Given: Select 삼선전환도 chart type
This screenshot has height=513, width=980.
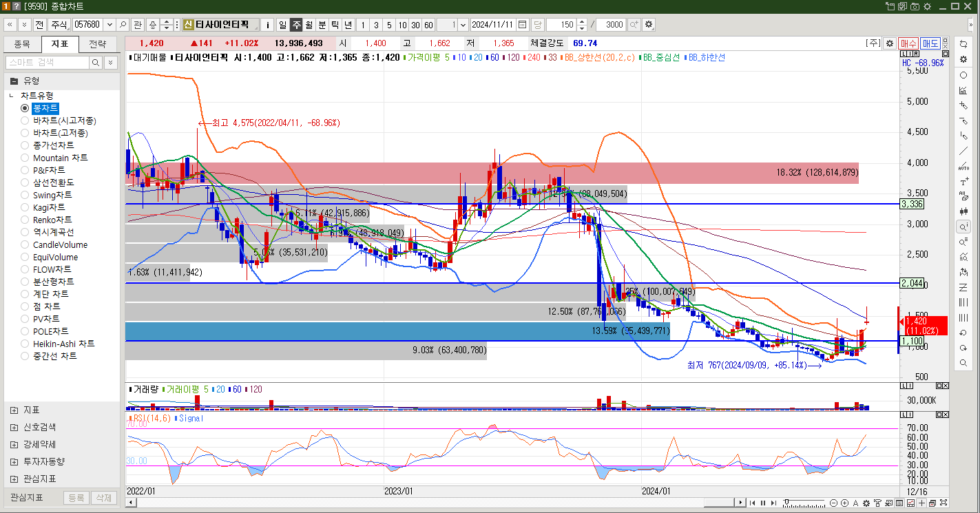Looking at the screenshot, I should [x=54, y=182].
